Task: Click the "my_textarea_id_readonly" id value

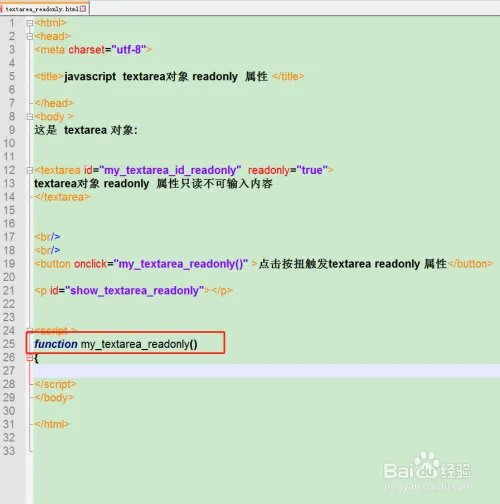Action: coord(170,170)
